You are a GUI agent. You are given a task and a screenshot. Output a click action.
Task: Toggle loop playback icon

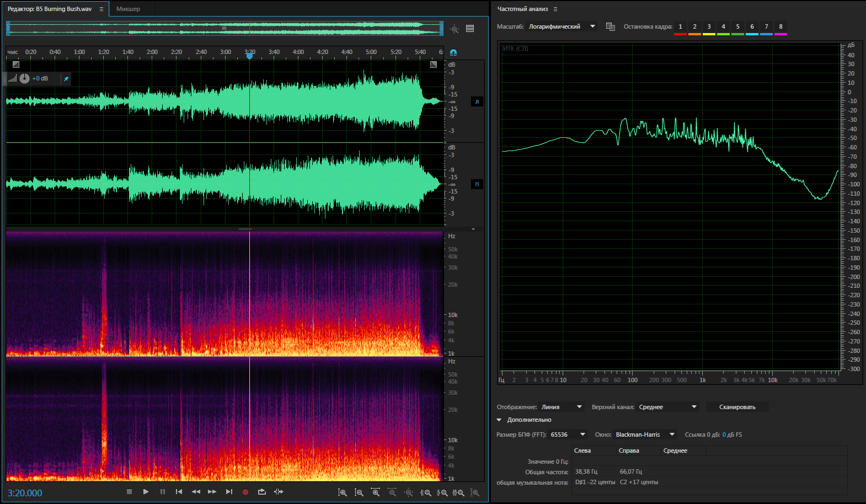pos(262,492)
